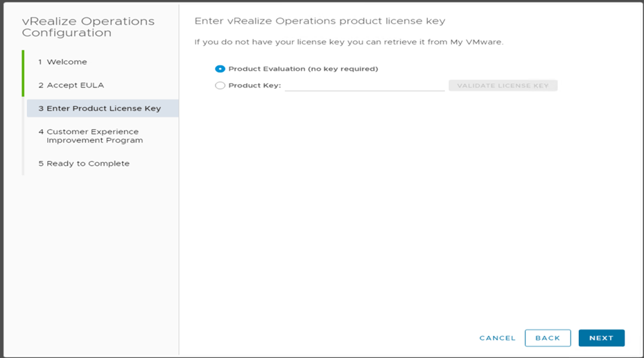Screen dimensions: 644x358
Task: Click the green completed-steps progress bar
Action: point(23,73)
